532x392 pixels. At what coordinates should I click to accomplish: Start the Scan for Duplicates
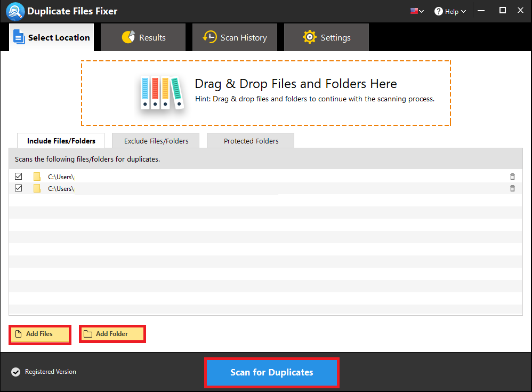point(272,372)
